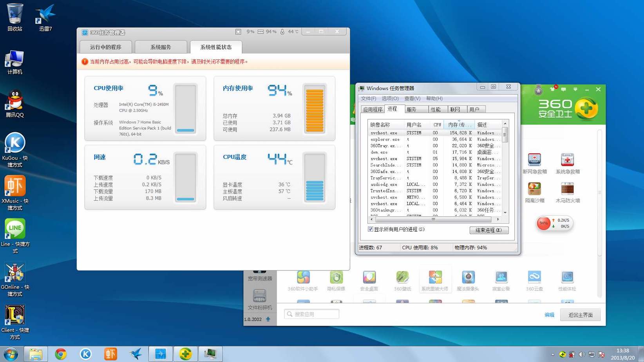
Task: Expand hidden system tray icons
Action: click(x=553, y=355)
